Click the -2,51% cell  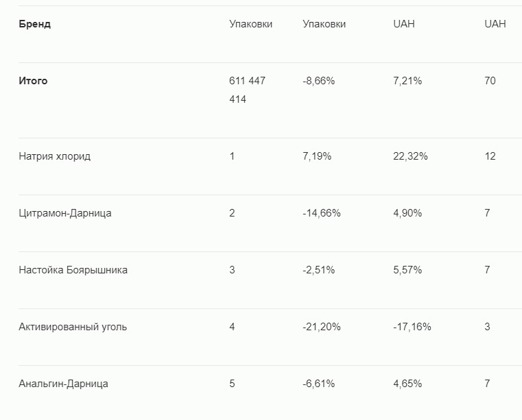click(319, 270)
